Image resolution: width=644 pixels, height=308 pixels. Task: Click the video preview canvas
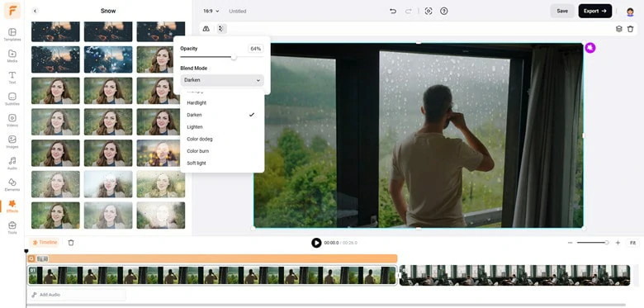point(419,135)
